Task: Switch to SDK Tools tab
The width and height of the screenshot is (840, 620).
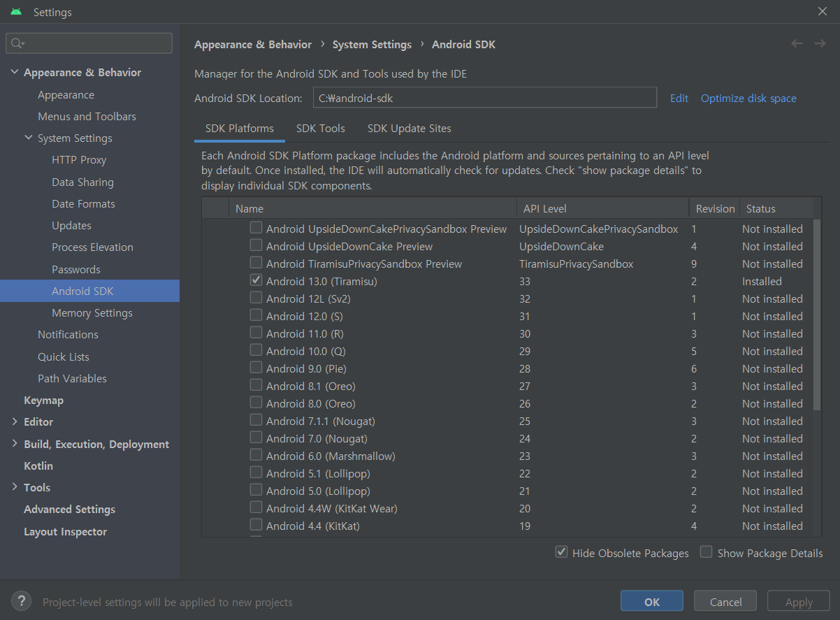Action: pos(321,129)
